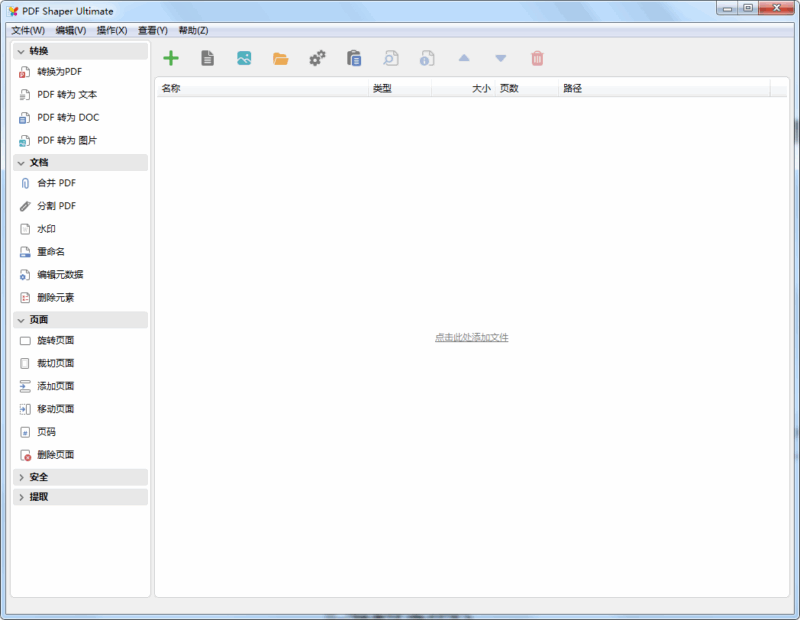Viewport: 800px width, 620px height.
Task: Click the move down arrow icon
Action: click(501, 59)
